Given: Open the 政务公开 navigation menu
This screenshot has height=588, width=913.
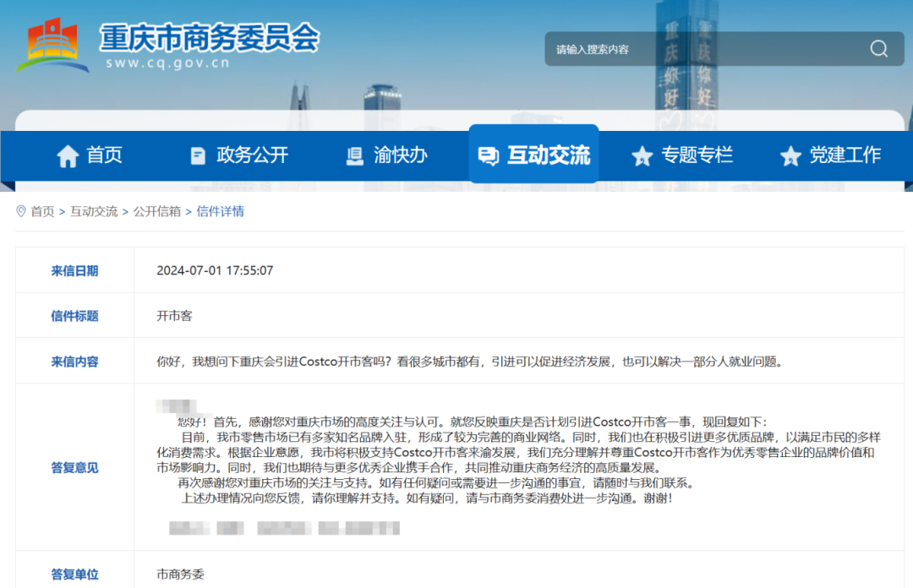Looking at the screenshot, I should click(252, 155).
